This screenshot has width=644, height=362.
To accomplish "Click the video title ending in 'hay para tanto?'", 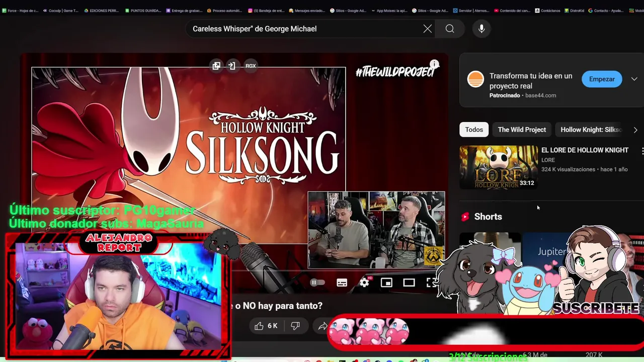I will pos(278,306).
